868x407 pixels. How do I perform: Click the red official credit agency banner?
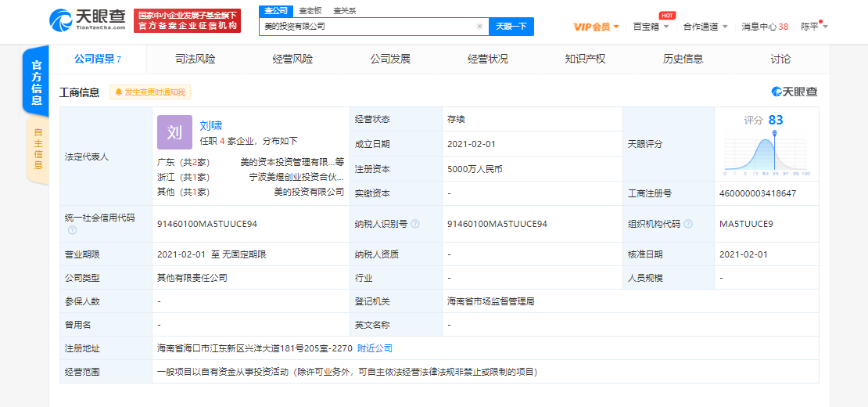pyautogui.click(x=187, y=20)
